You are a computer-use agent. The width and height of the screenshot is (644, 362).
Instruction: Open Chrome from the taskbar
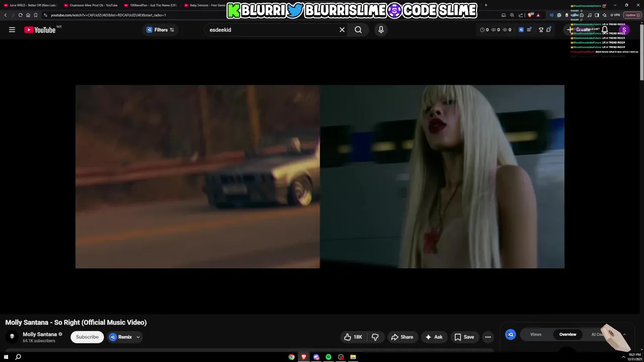point(291,357)
